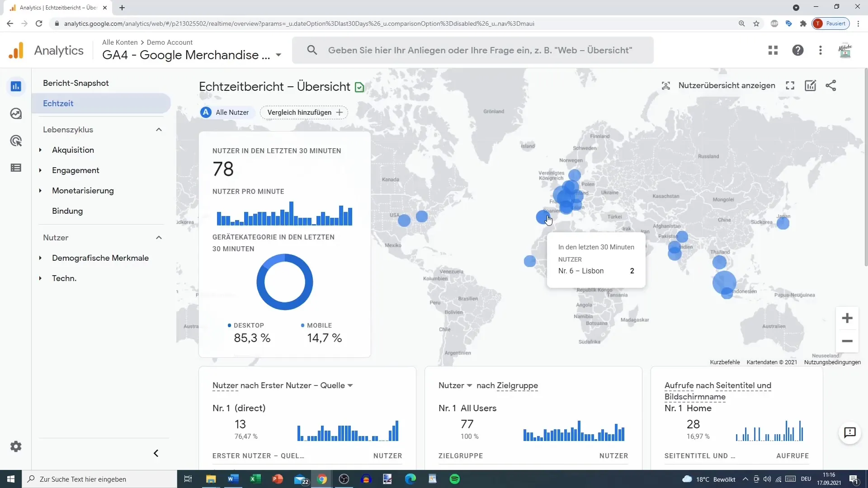Open the Windows Start menu
868x488 pixels.
[x=11, y=479]
